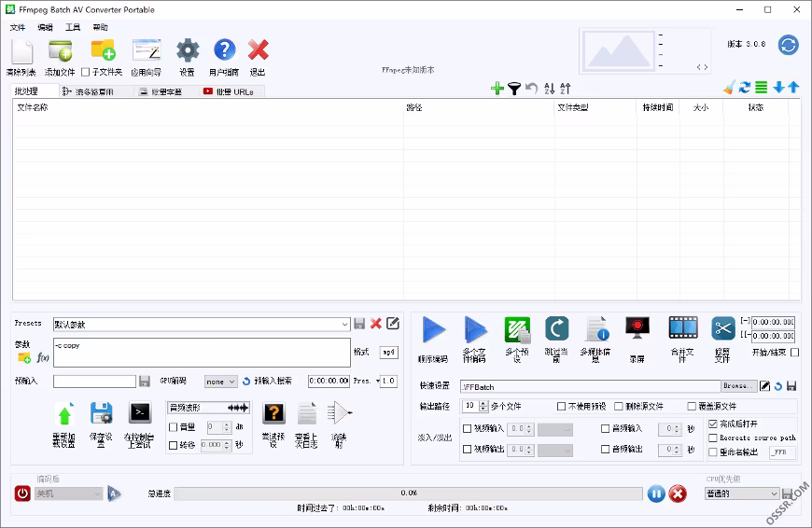
Task: Start 顺序编码 sequential encoding play icon
Action: 433,329
